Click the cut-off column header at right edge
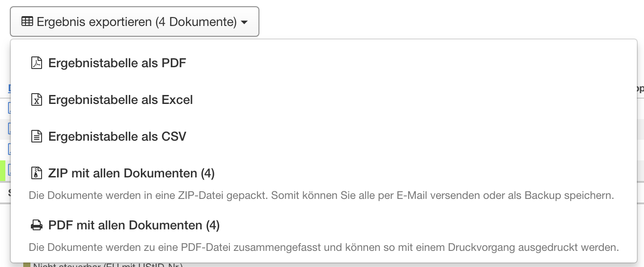The width and height of the screenshot is (644, 267). (640, 88)
